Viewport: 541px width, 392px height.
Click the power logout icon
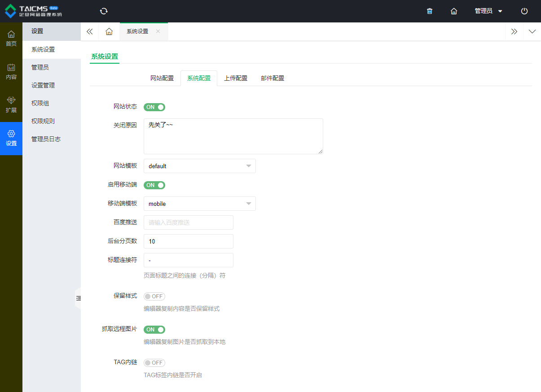click(x=524, y=11)
